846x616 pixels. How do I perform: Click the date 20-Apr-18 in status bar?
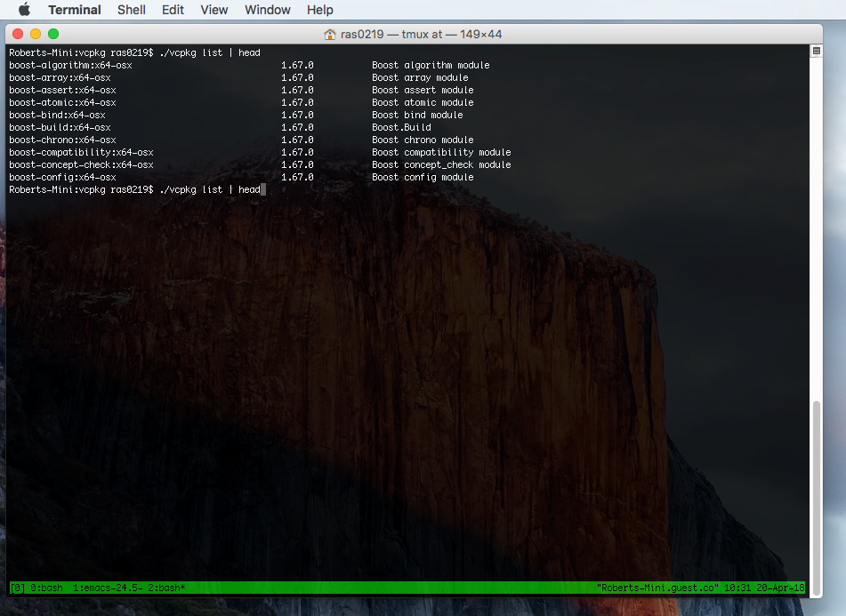(780, 588)
